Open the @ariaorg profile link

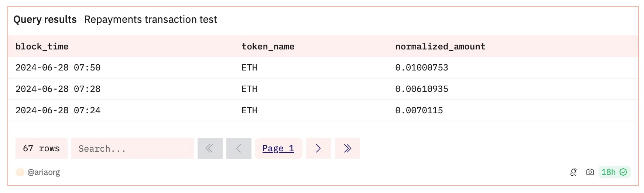[x=44, y=172]
